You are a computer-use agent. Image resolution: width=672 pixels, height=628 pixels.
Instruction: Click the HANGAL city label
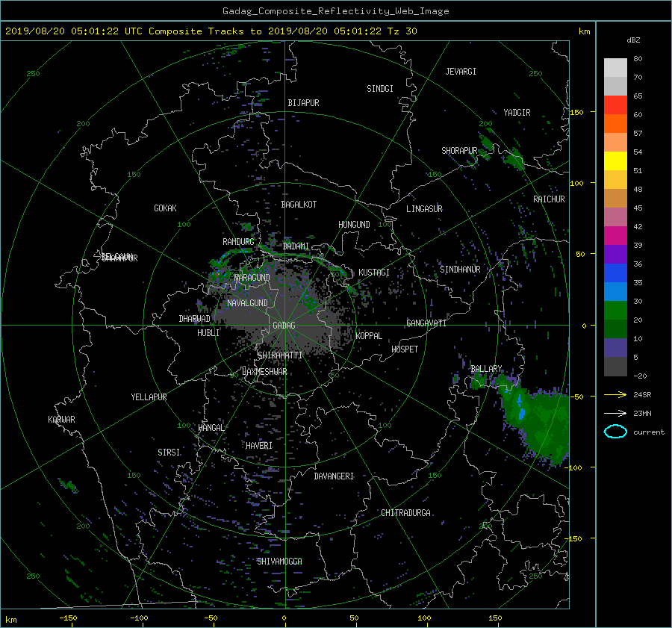point(211,428)
